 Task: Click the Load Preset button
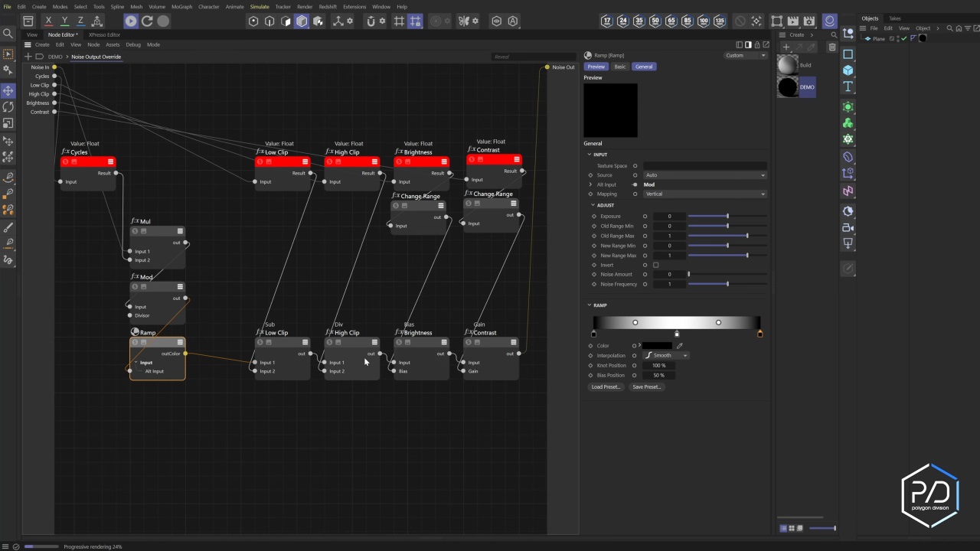click(606, 387)
